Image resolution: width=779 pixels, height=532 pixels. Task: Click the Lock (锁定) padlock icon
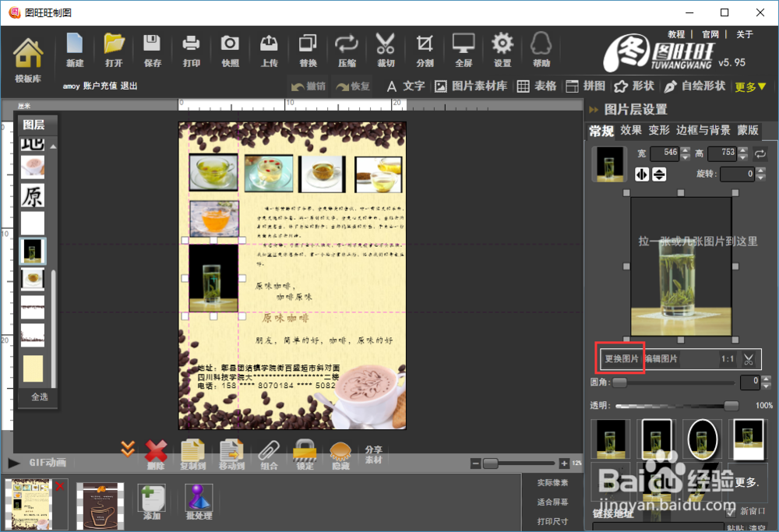pos(305,450)
